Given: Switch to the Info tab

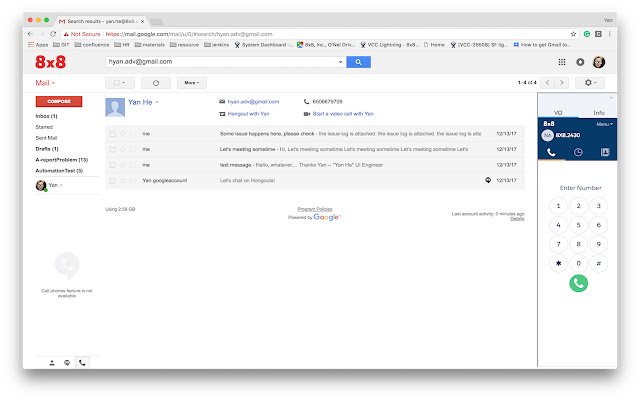Looking at the screenshot, I should [x=599, y=113].
